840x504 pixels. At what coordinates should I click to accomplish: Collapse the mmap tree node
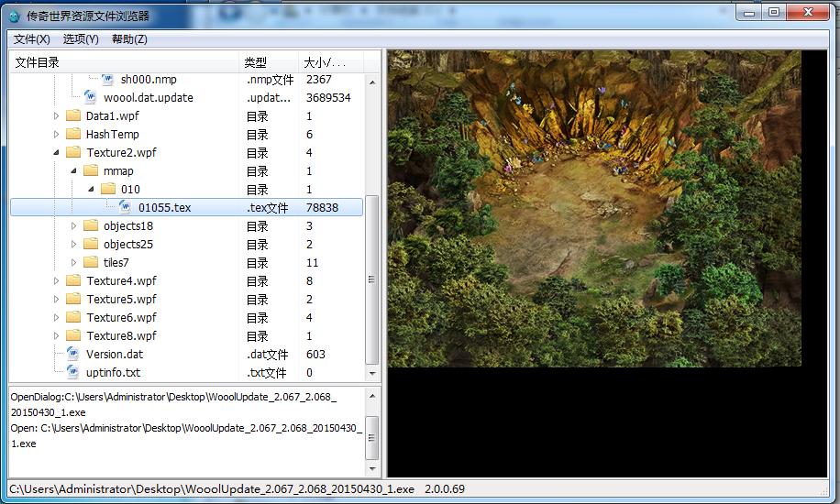coord(74,170)
